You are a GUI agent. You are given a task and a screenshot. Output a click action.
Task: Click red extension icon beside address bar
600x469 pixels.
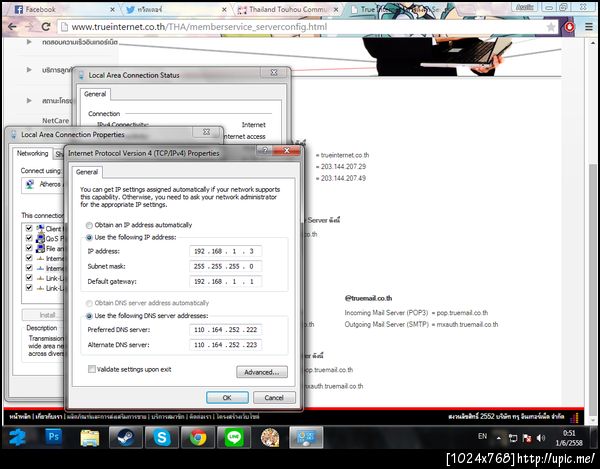569,27
